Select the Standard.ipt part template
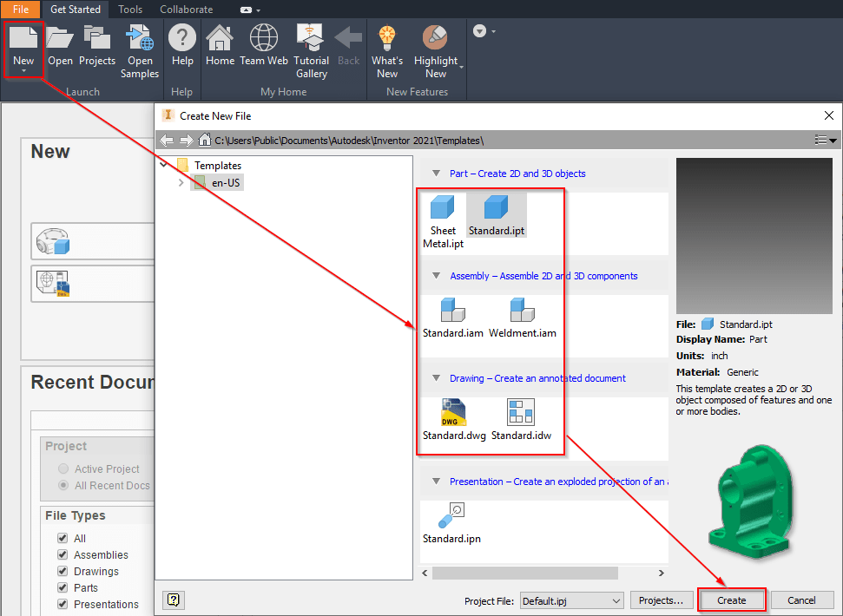Viewport: 843px width, 616px height. coord(497,215)
